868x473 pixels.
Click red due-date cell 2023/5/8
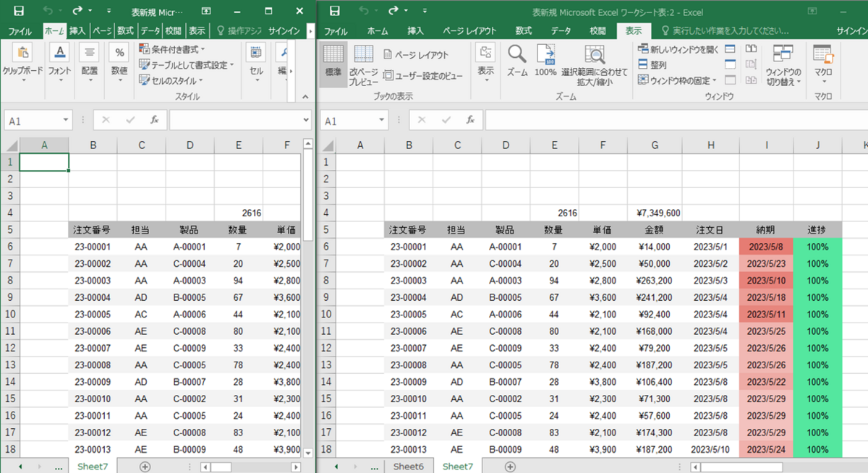[766, 247]
